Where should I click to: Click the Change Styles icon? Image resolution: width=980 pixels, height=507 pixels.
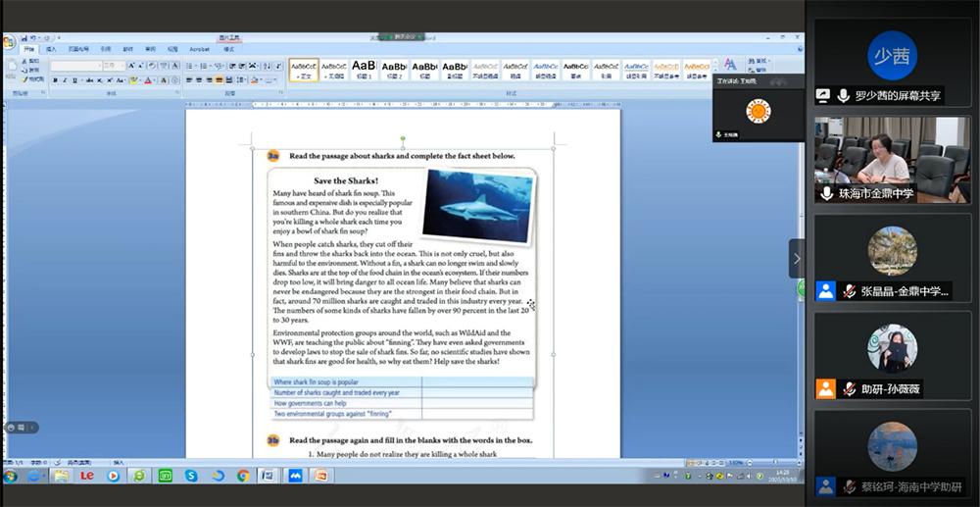pos(730,66)
